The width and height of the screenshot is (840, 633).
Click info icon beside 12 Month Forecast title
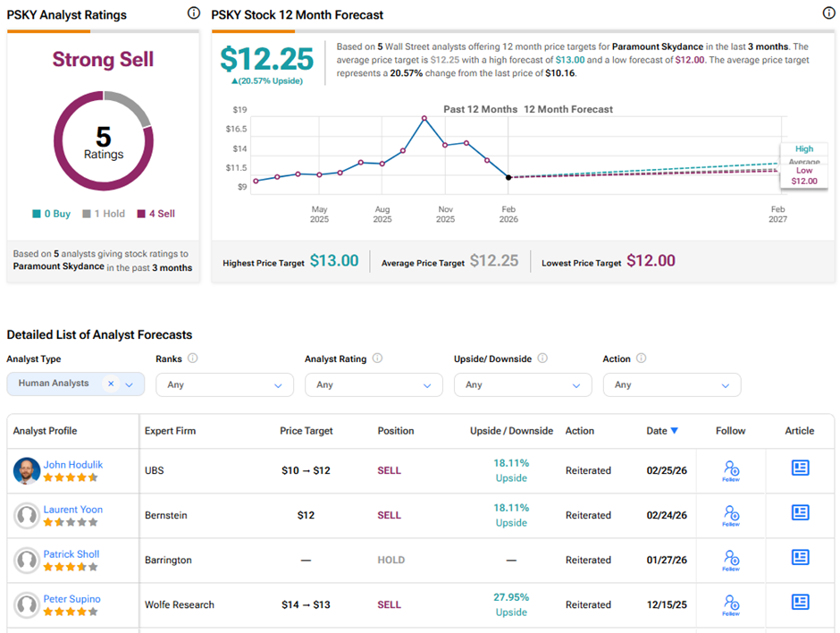tap(828, 13)
